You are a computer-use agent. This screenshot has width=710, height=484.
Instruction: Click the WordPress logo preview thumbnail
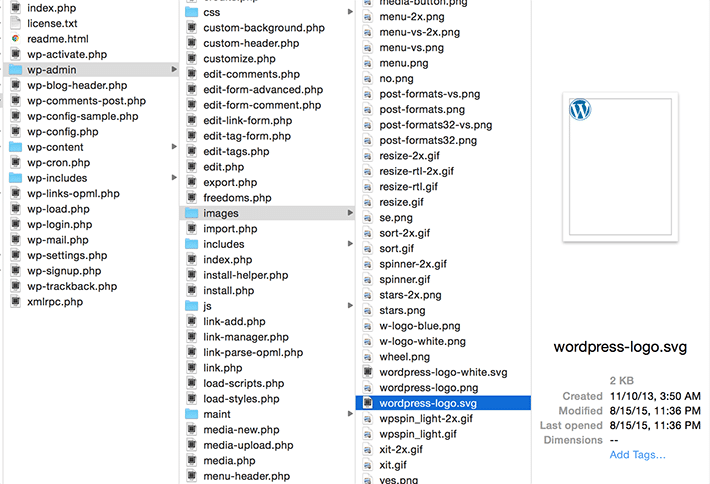point(620,167)
